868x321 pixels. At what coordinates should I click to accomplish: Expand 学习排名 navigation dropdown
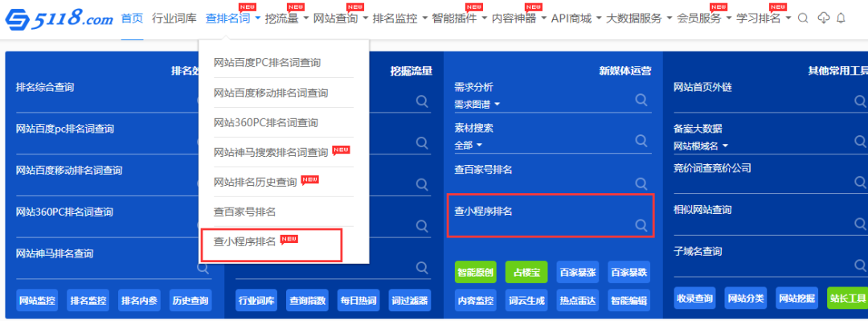tap(764, 19)
